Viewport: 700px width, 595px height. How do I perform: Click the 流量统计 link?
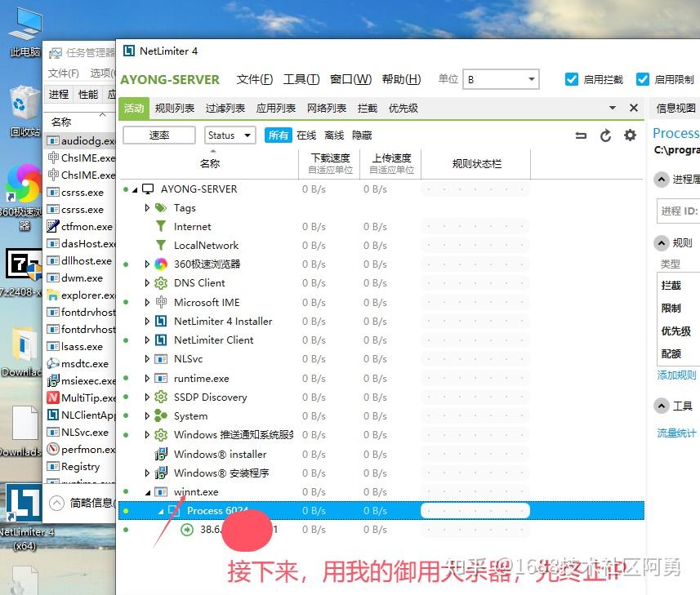(675, 433)
